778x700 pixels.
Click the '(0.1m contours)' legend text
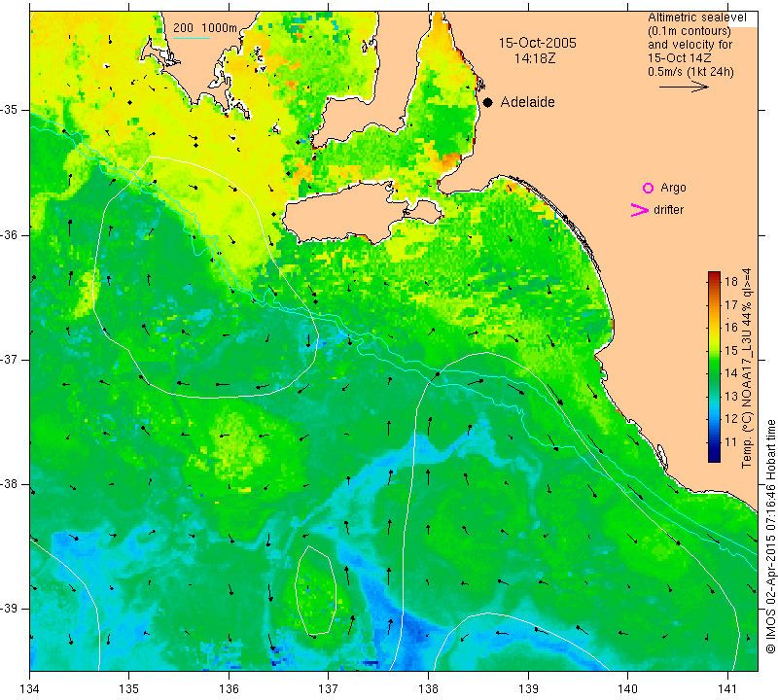[690, 31]
